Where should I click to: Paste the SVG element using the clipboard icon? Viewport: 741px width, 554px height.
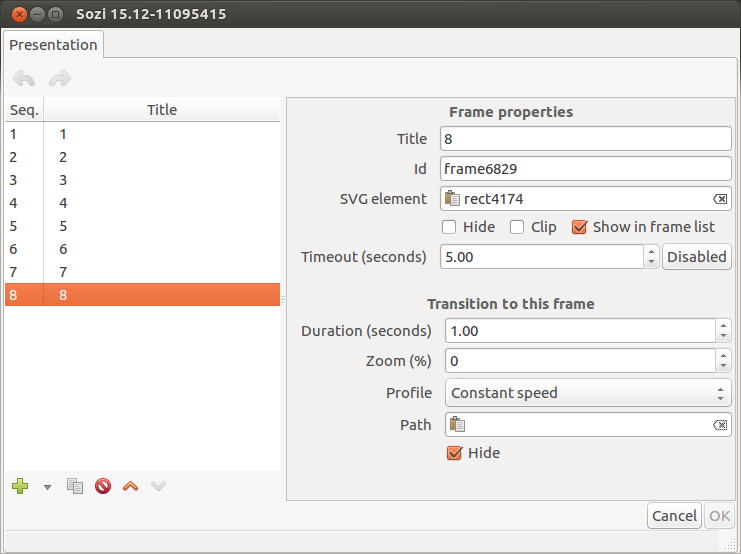tap(452, 199)
